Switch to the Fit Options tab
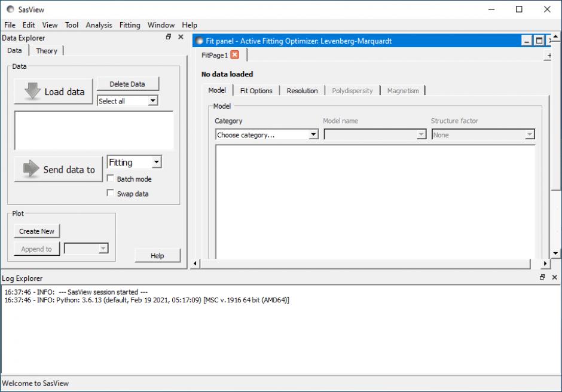 click(256, 91)
